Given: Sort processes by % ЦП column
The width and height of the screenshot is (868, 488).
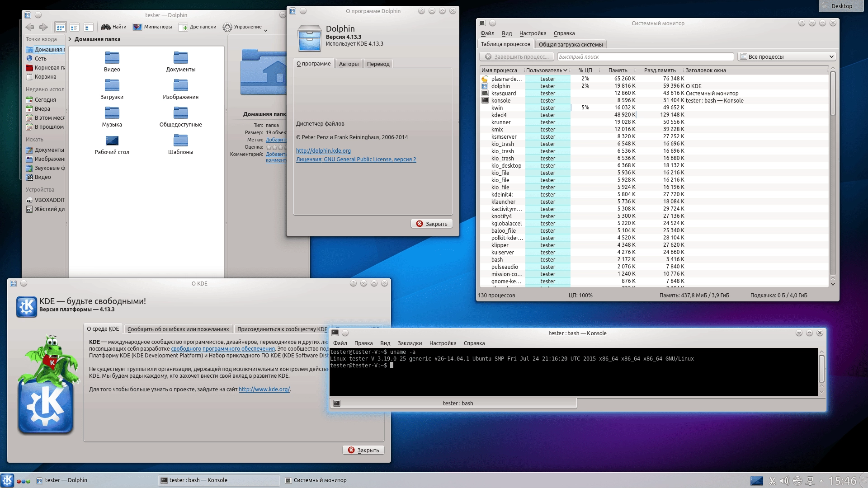Looking at the screenshot, I should click(585, 70).
